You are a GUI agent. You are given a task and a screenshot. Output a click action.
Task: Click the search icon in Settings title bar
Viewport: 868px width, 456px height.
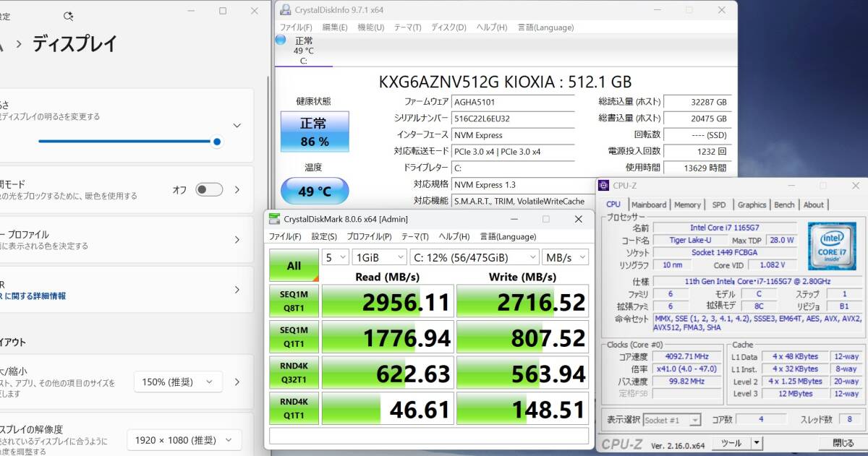pyautogui.click(x=69, y=15)
